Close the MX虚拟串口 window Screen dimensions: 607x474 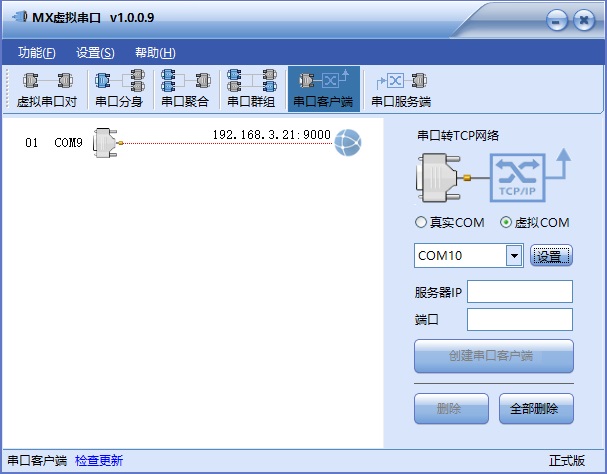[584, 21]
